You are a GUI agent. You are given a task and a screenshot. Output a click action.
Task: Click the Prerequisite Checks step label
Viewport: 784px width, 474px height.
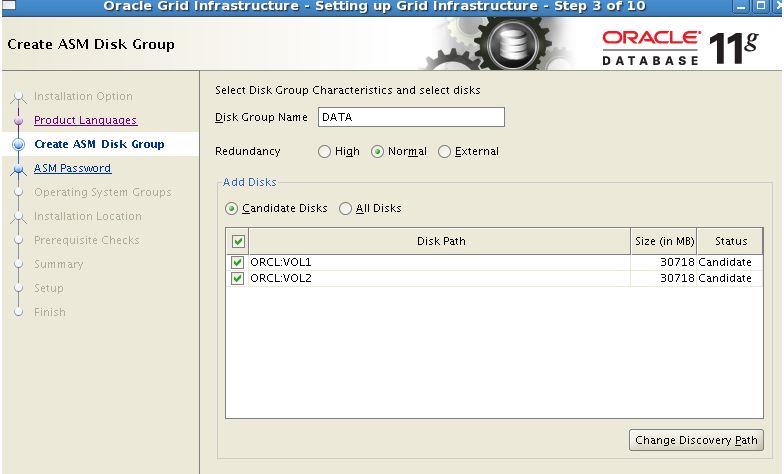coord(86,240)
